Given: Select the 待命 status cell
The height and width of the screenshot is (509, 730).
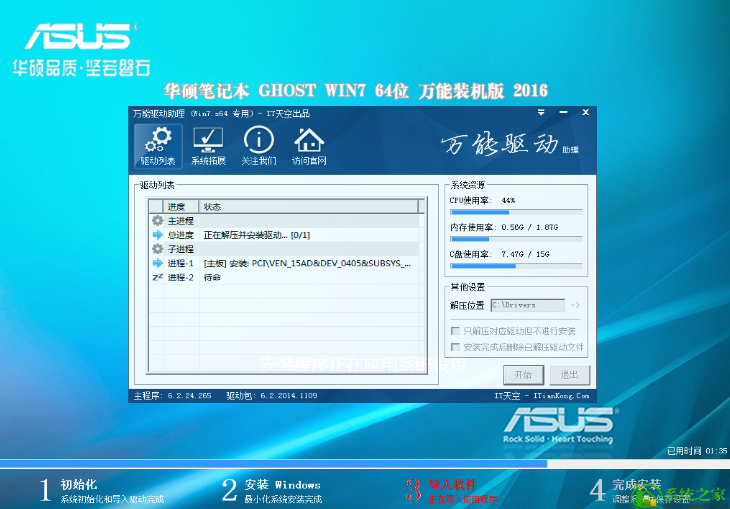Looking at the screenshot, I should click(x=212, y=278).
